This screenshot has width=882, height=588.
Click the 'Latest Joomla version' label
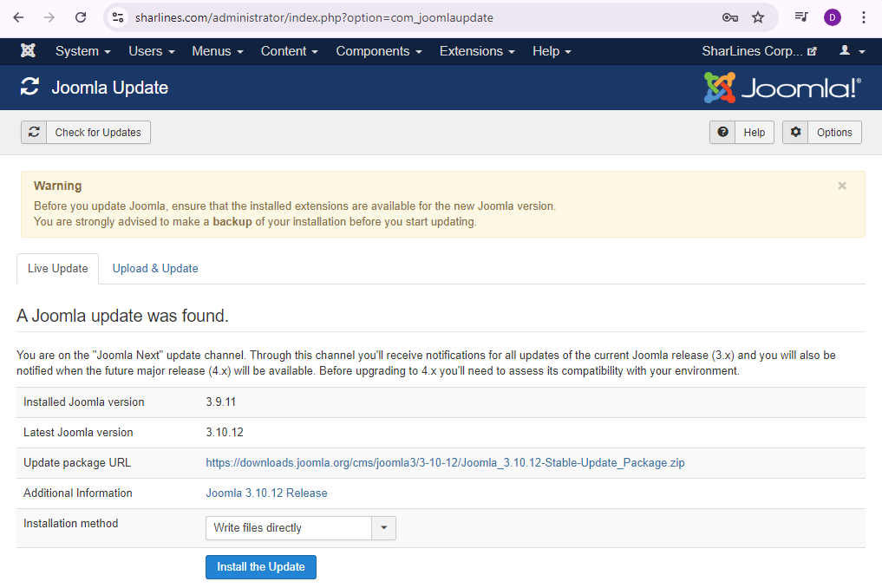(x=78, y=432)
